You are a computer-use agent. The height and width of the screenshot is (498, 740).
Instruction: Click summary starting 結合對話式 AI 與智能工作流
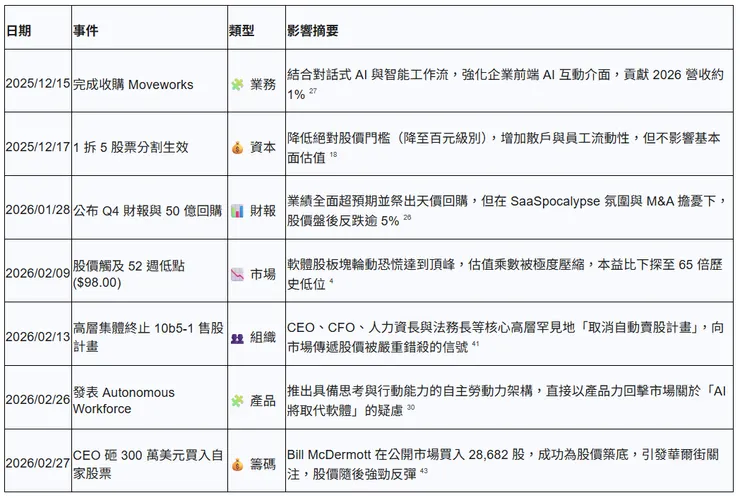click(x=505, y=84)
